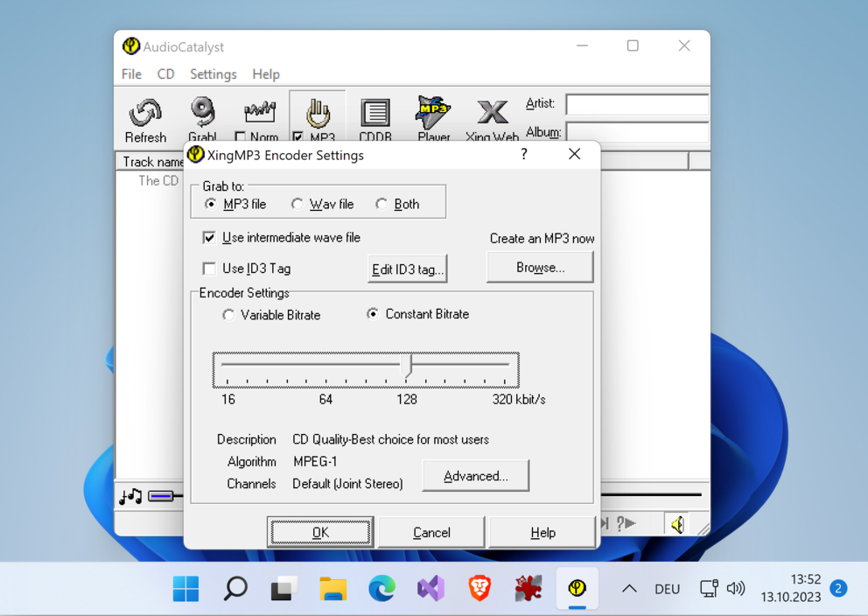Open taskbar Search
The height and width of the screenshot is (616, 868).
(x=235, y=588)
